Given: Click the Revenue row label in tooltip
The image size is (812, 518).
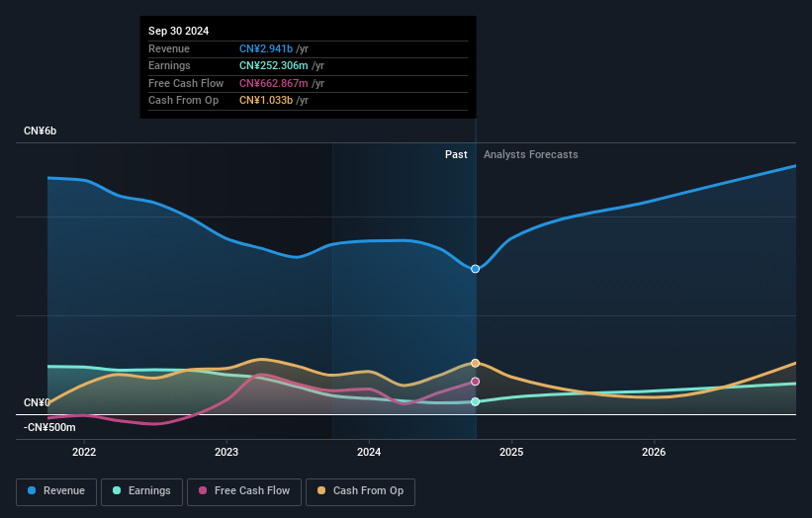Looking at the screenshot, I should point(169,48).
